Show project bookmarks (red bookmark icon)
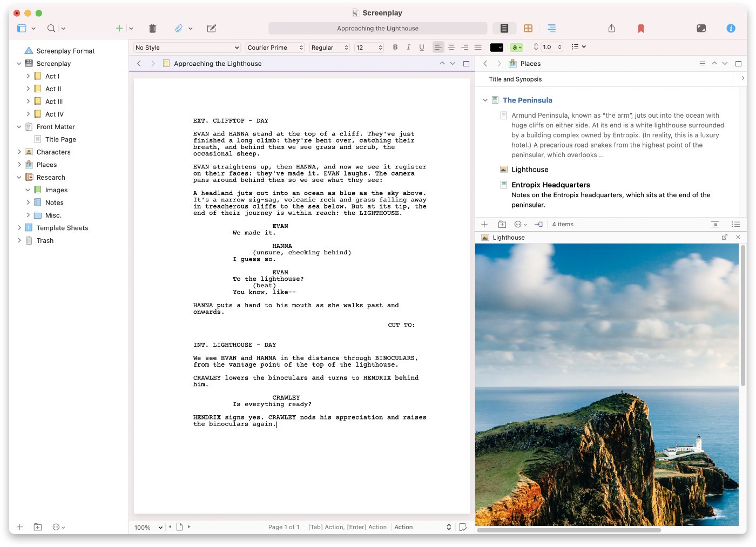 click(x=641, y=28)
